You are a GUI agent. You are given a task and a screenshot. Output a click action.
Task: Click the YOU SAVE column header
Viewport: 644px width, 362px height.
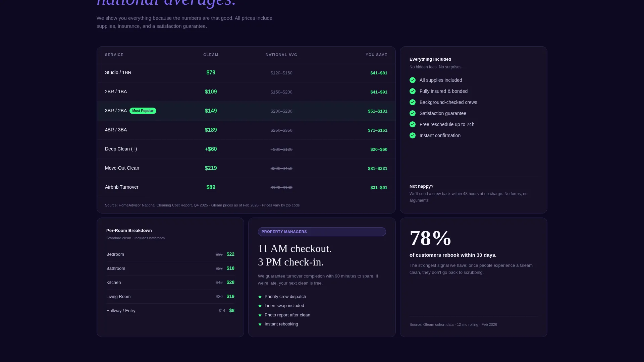[376, 55]
